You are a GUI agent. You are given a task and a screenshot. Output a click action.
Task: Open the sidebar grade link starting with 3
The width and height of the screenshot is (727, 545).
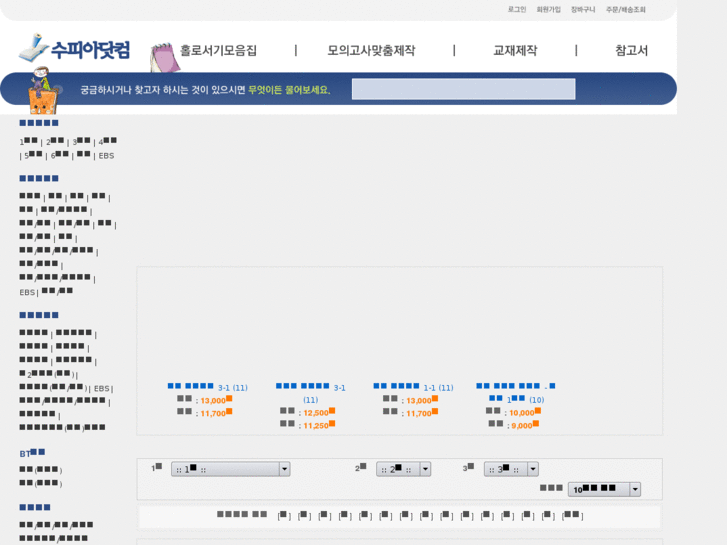click(x=81, y=141)
